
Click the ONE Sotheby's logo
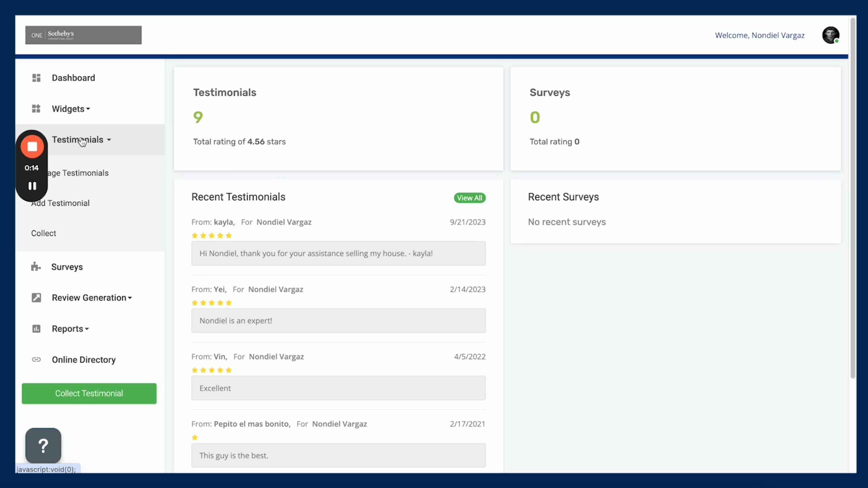83,35
